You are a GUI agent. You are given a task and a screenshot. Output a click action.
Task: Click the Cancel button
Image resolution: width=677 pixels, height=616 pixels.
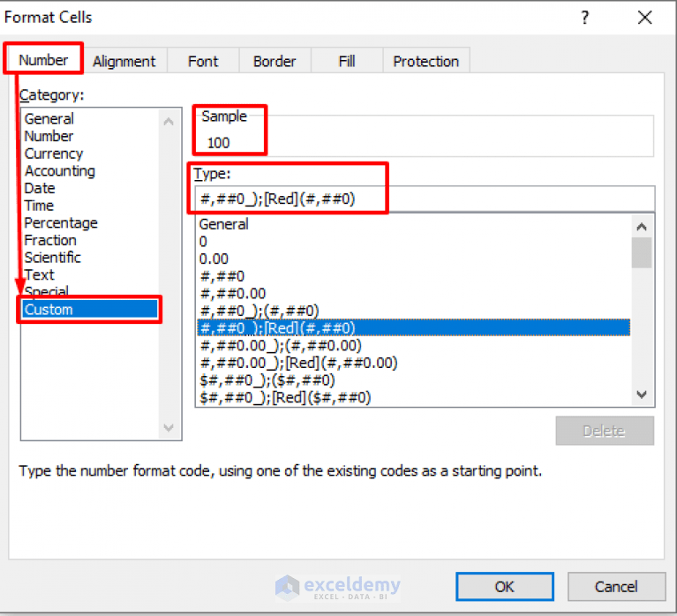[x=616, y=587]
